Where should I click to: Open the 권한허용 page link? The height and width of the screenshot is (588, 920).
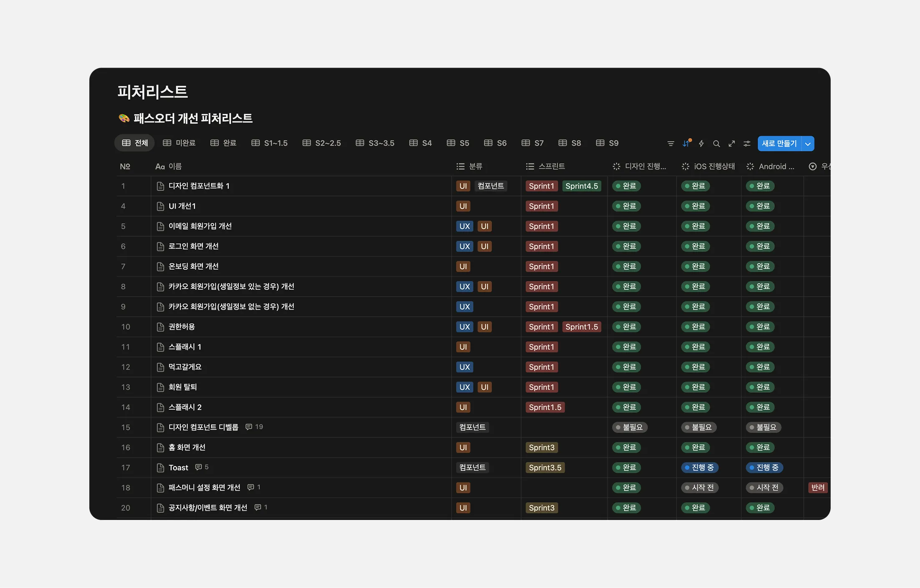coord(181,327)
